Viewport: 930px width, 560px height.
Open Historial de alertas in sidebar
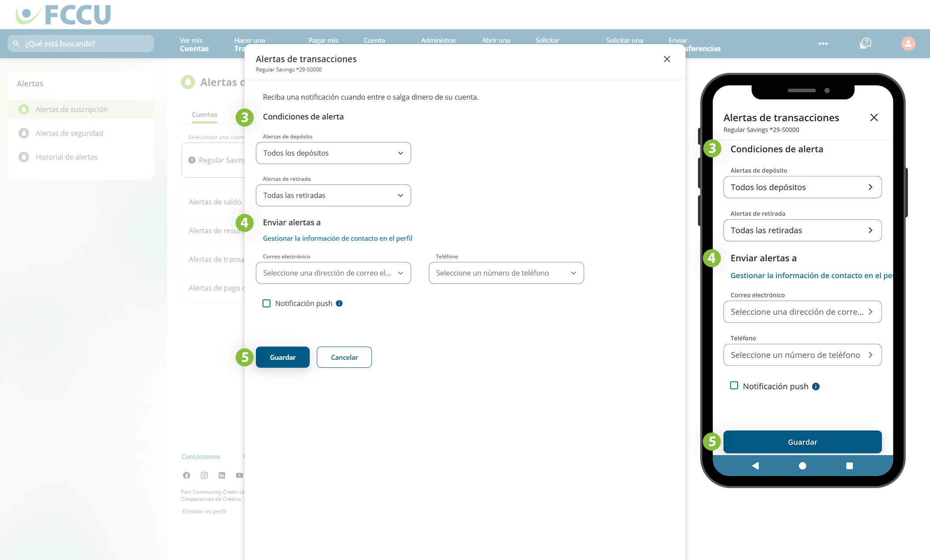coord(66,157)
